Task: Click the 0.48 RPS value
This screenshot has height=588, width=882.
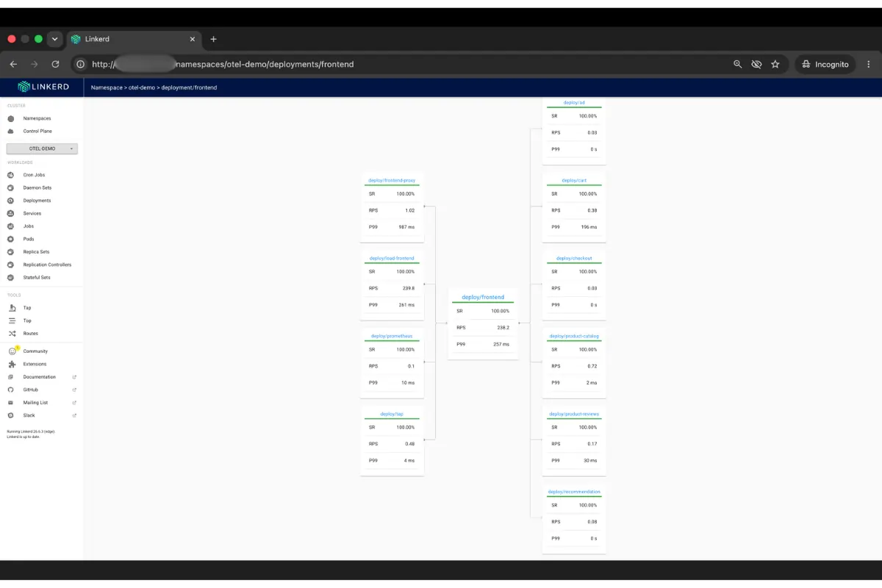Action: 410,444
